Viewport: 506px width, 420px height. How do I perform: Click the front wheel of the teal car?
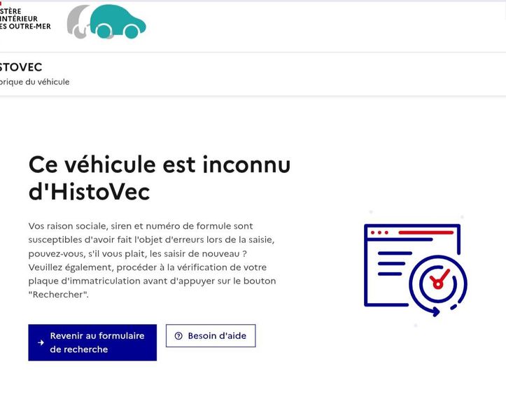(131, 31)
